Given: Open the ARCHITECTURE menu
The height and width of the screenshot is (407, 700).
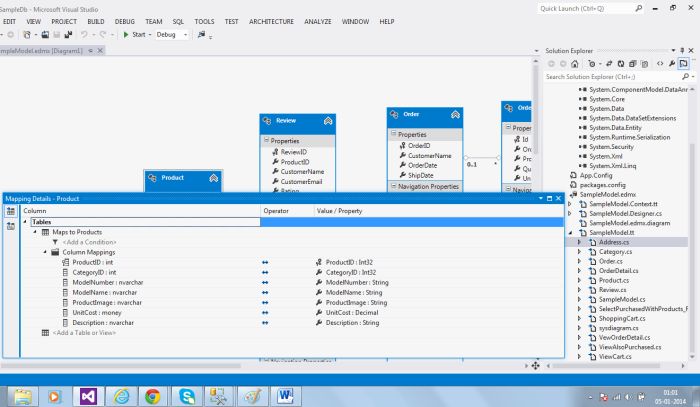Looking at the screenshot, I should click(271, 21).
